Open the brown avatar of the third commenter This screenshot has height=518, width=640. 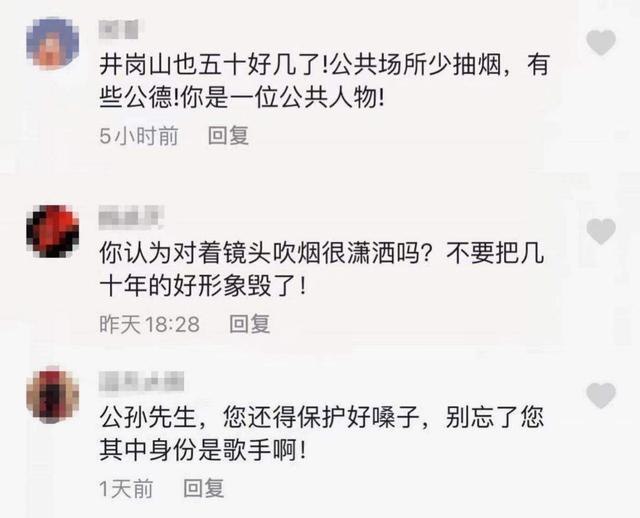[x=53, y=396]
